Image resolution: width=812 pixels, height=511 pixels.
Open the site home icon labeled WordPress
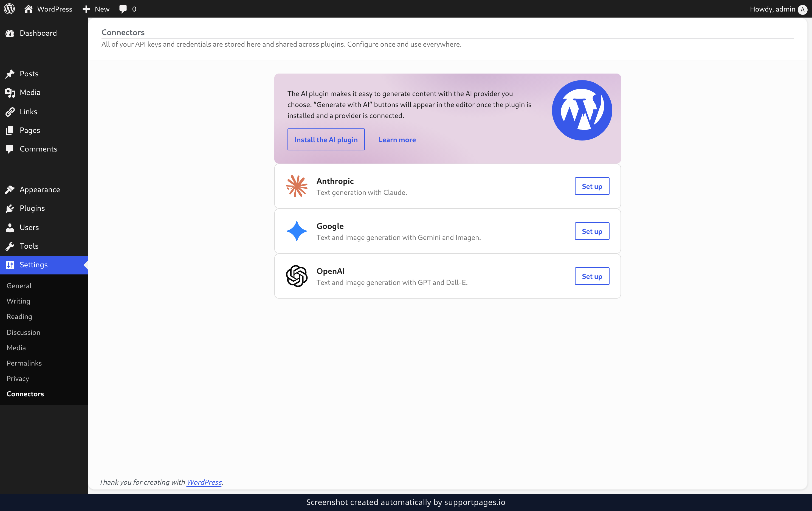click(x=28, y=9)
